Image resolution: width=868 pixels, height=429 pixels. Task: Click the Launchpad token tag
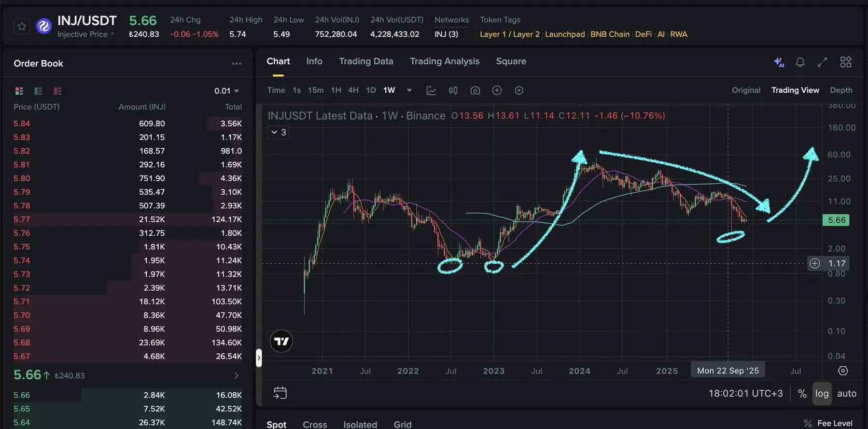pos(565,34)
